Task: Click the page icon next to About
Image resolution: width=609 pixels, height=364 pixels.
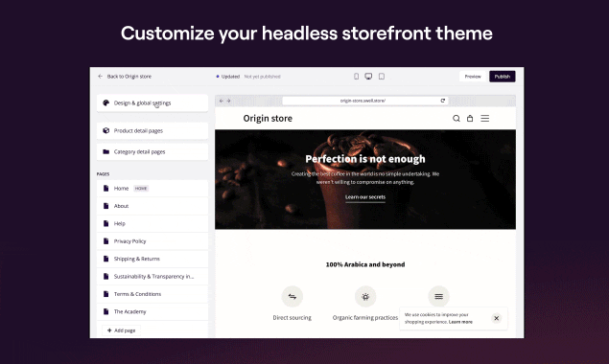Action: click(x=105, y=206)
